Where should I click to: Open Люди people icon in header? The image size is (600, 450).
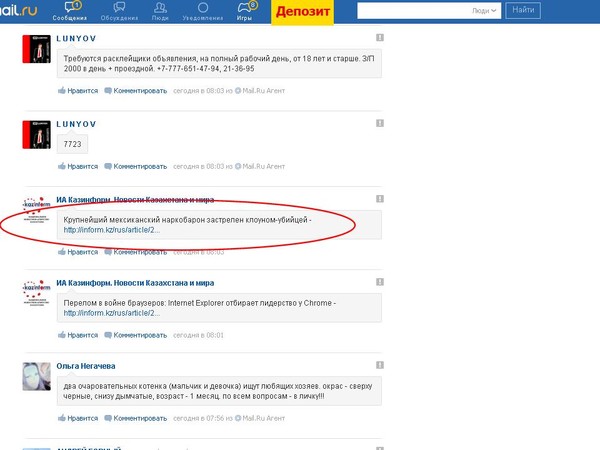[160, 11]
